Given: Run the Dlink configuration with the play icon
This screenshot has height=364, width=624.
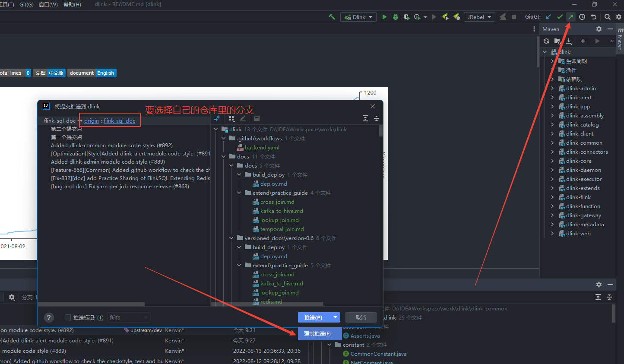Looking at the screenshot, I should (384, 17).
